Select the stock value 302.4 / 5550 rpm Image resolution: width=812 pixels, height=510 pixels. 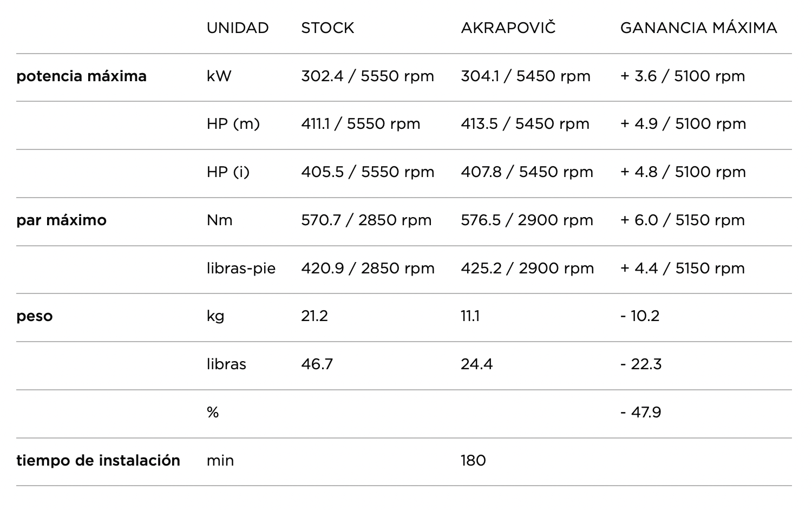[368, 76]
